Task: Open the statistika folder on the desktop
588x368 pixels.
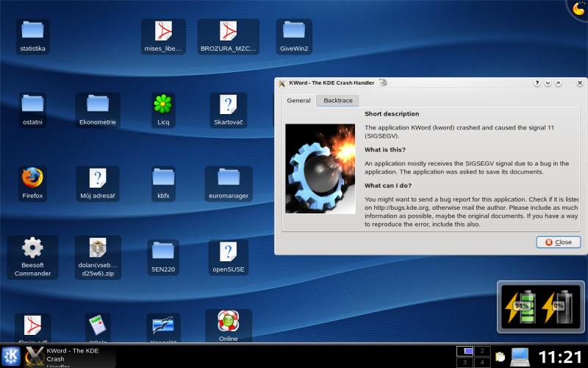Action: (32, 36)
